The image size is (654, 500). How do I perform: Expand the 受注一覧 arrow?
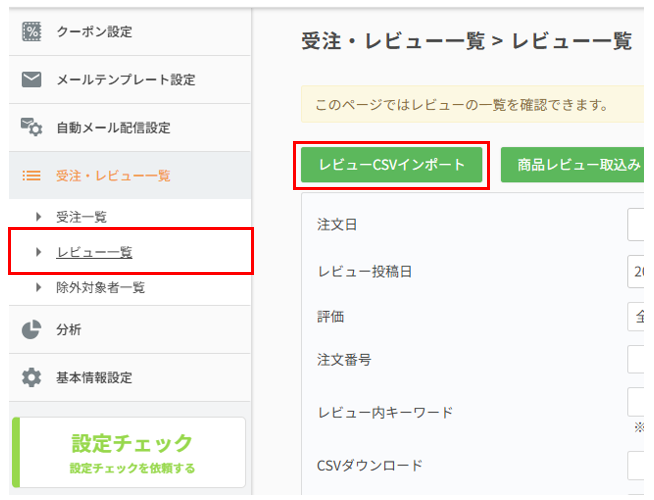(x=39, y=217)
